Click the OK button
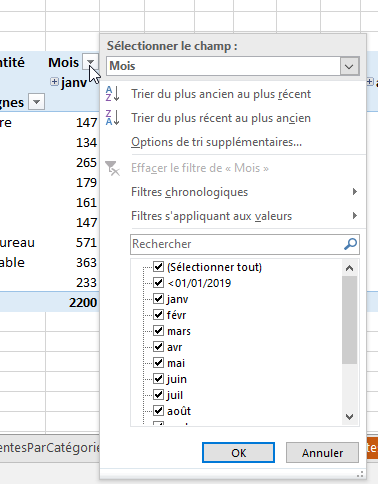 [238, 453]
